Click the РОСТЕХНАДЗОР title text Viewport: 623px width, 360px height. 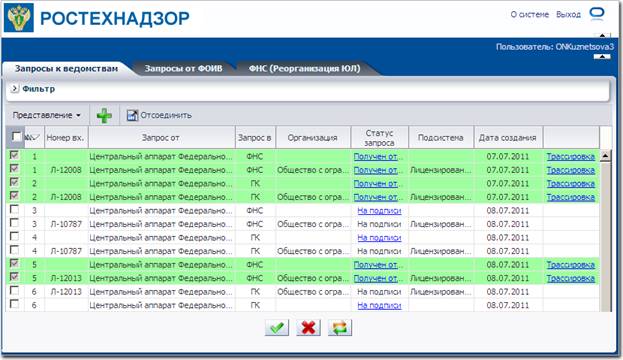pyautogui.click(x=115, y=18)
